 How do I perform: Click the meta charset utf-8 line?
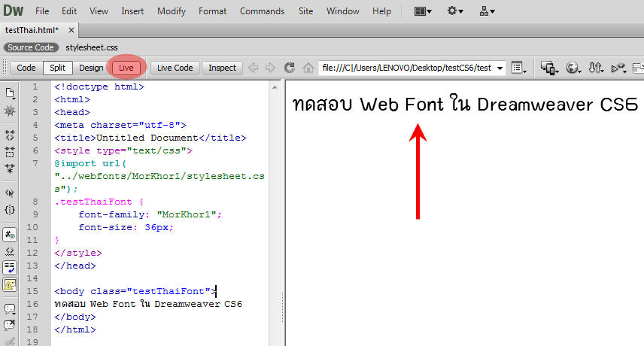point(120,125)
